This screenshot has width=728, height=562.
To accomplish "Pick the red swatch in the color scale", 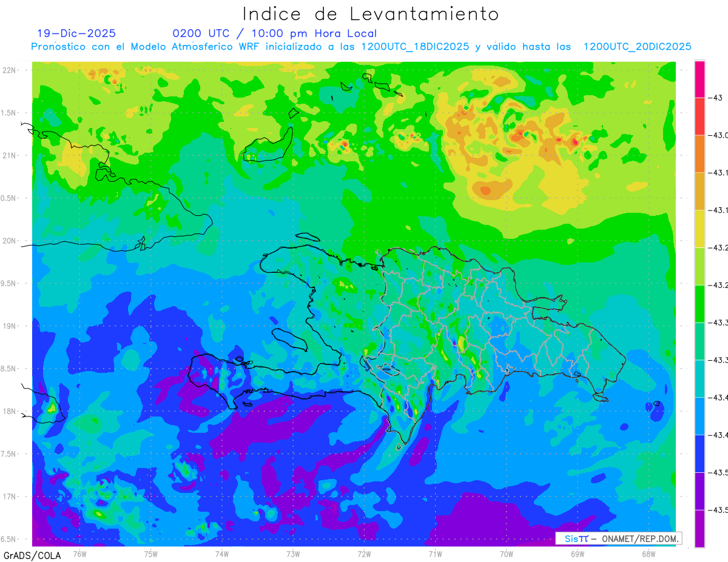I will (x=699, y=116).
